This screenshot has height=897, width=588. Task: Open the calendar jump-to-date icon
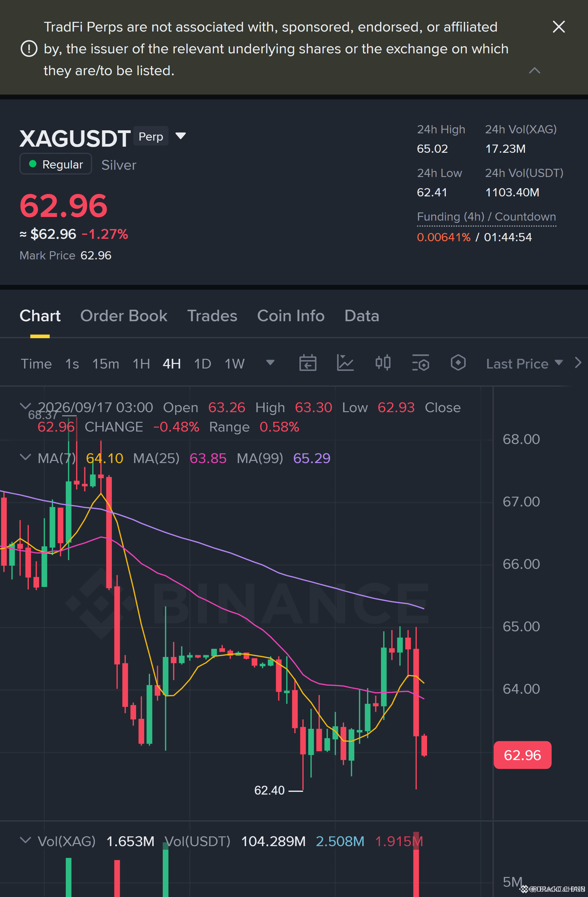tap(308, 363)
